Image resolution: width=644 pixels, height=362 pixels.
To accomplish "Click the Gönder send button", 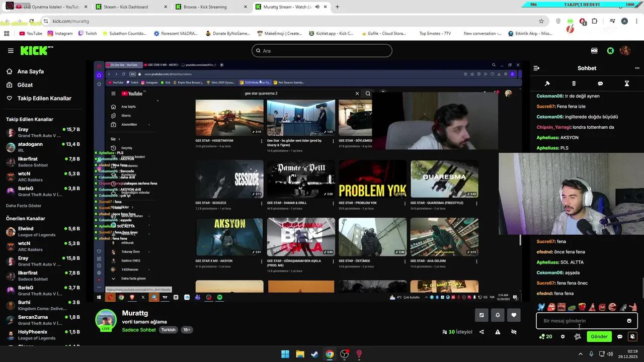I will point(599,337).
